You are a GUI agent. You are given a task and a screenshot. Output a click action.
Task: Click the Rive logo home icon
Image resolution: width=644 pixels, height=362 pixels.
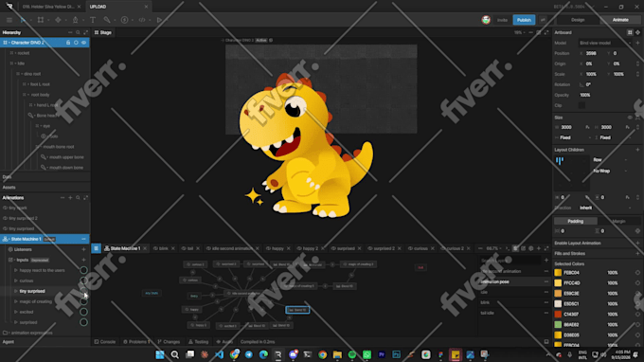9,7
